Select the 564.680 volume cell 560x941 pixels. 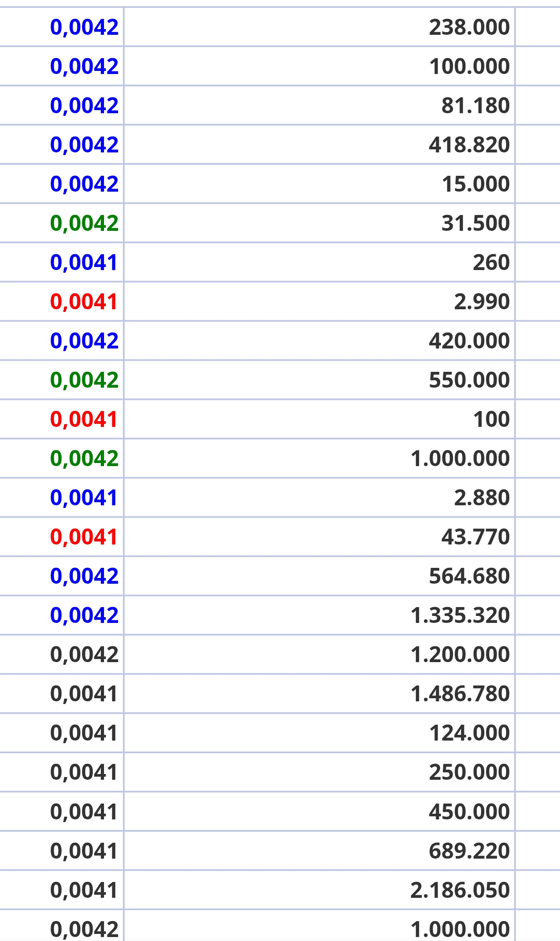(319, 576)
